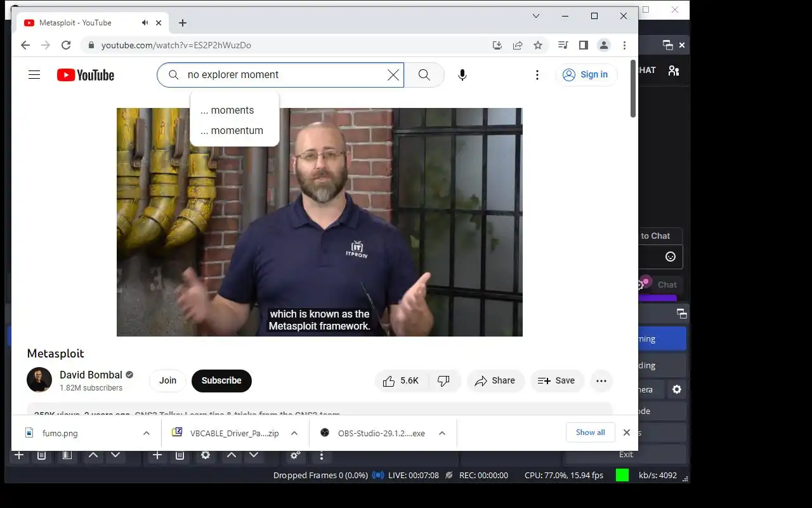Move scene up in OBS
The width and height of the screenshot is (812, 508).
[x=93, y=455]
